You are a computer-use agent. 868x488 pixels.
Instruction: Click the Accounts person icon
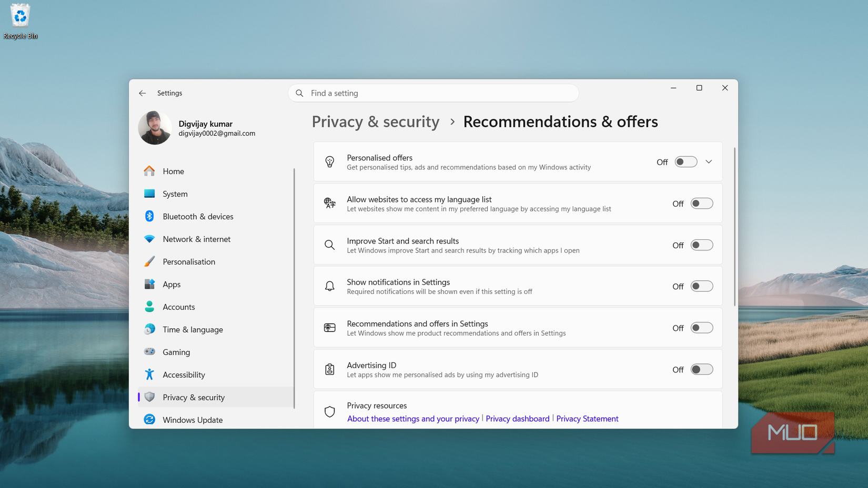(x=149, y=307)
